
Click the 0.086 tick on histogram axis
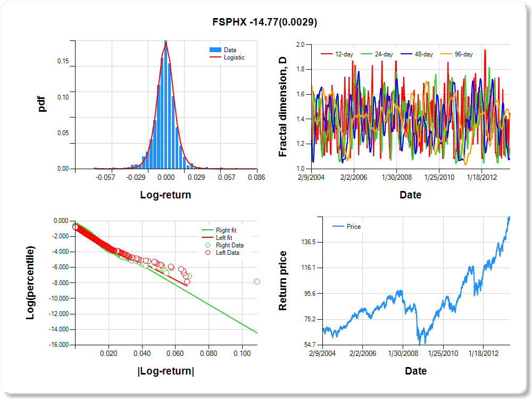256,177
